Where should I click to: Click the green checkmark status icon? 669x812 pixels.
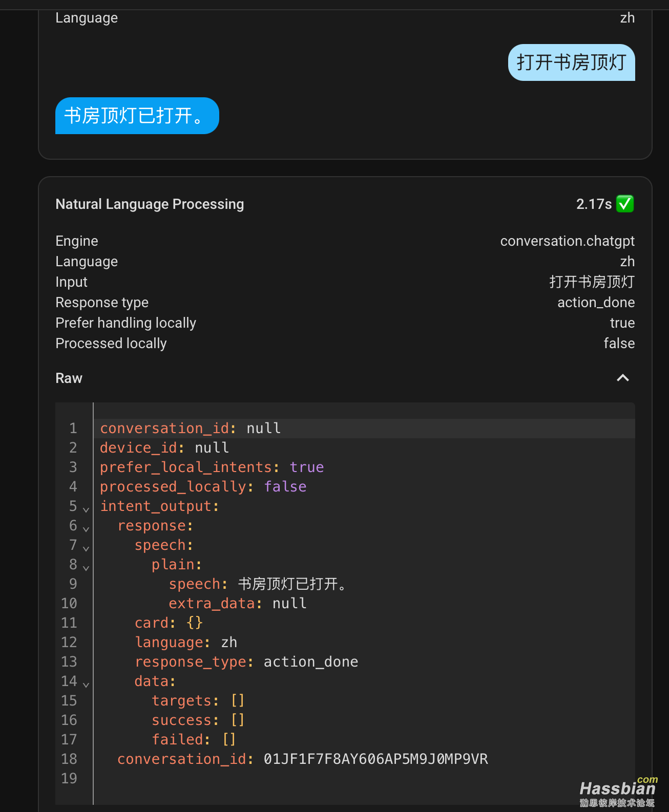click(x=625, y=204)
